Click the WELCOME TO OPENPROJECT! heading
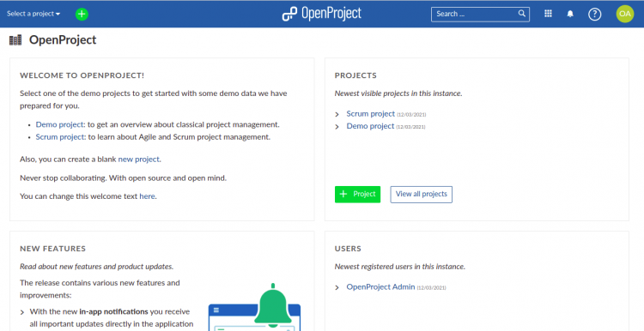Screen dimensions: 644x331 pos(82,75)
